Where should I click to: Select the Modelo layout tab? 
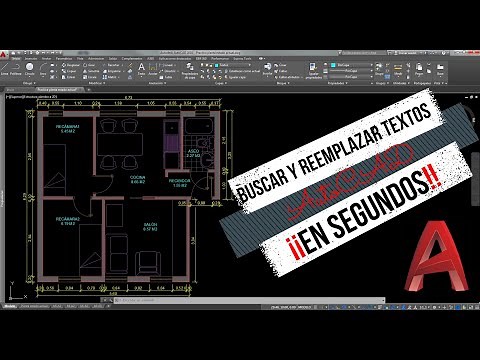(x=10, y=306)
